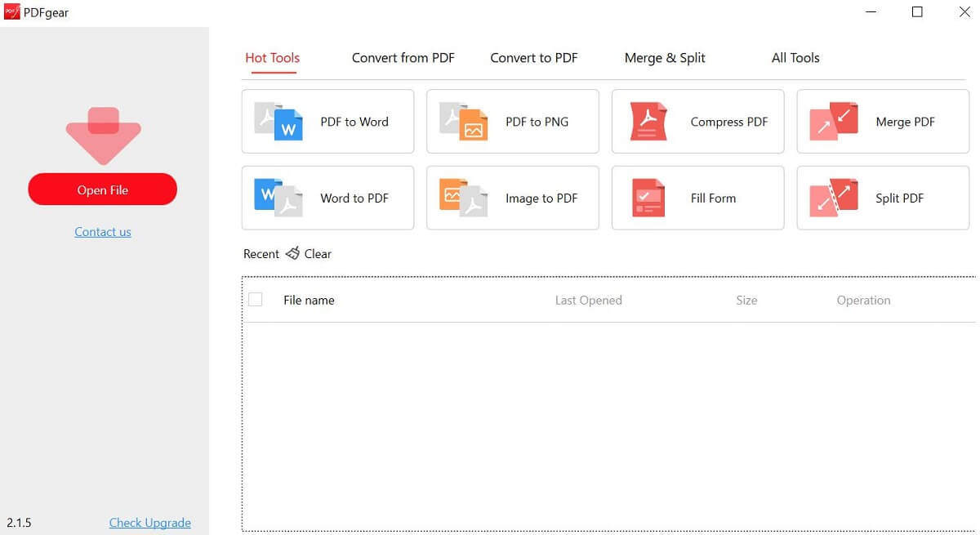Click the Check Upgrade link
This screenshot has width=980, height=535.
(x=150, y=523)
